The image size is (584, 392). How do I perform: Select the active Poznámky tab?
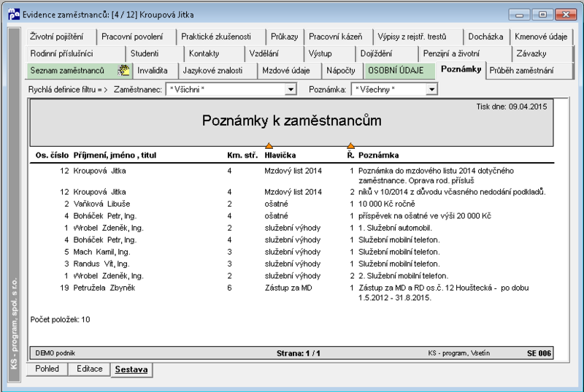[x=461, y=69]
